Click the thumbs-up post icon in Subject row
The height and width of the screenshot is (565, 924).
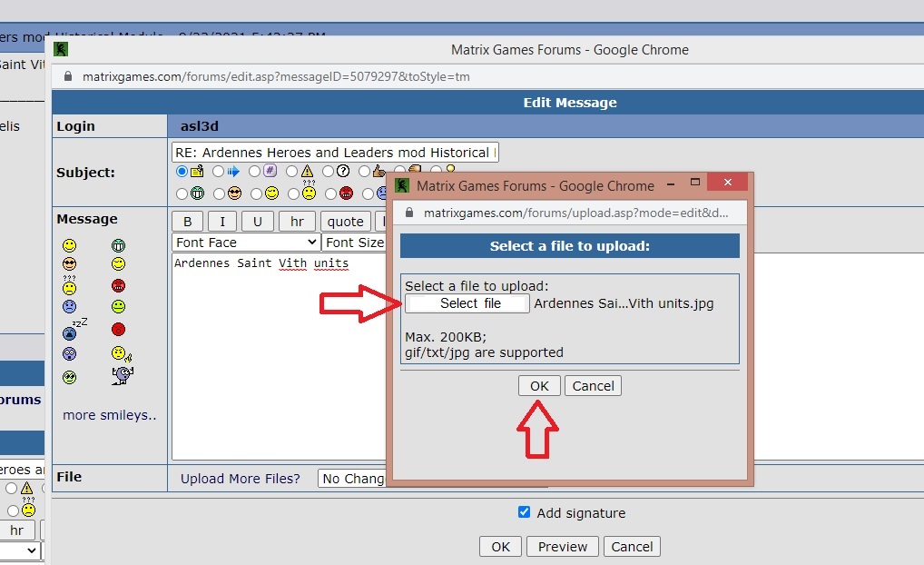(x=378, y=171)
